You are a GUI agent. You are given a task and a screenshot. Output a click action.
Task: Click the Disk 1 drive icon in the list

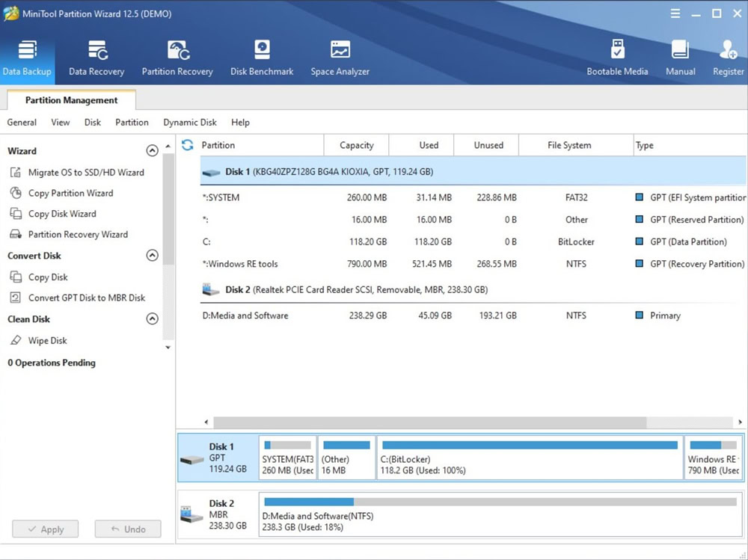(211, 172)
